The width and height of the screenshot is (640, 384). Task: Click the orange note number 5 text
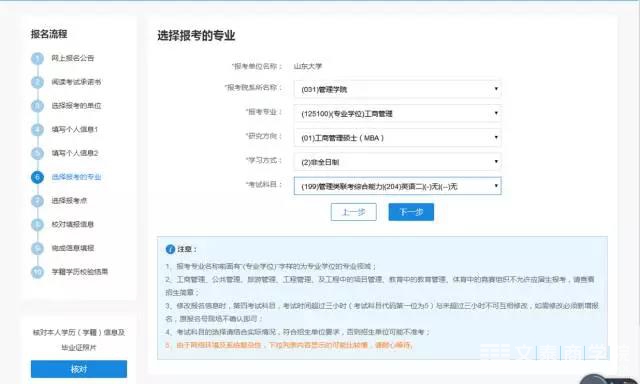289,345
